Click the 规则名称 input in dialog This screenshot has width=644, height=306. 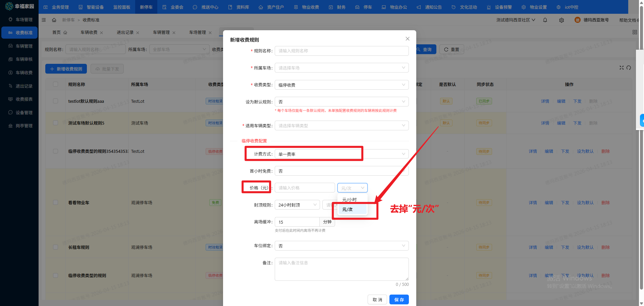pos(341,51)
